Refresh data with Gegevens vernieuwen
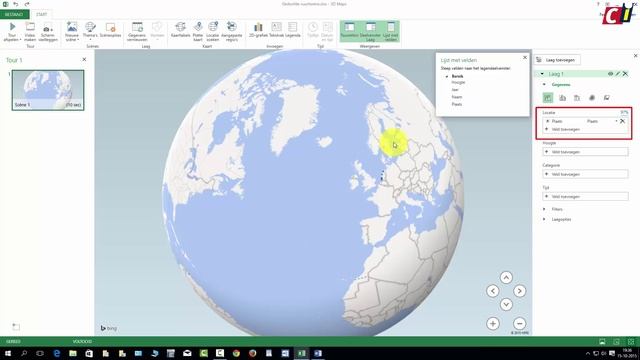Screen dimensions: 640x360 click(137, 32)
